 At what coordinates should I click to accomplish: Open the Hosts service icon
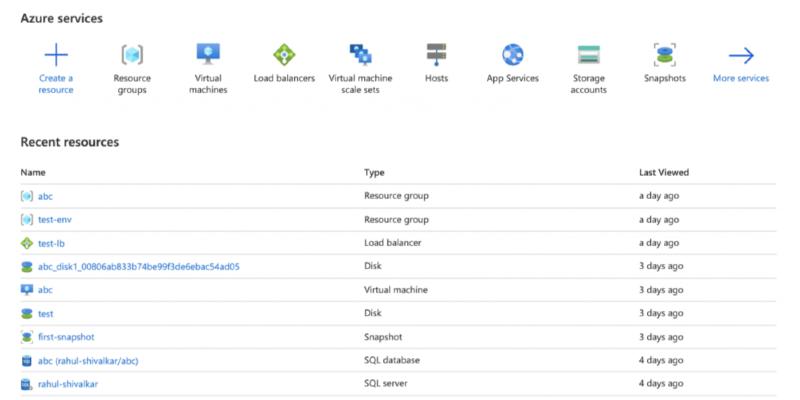tap(436, 55)
